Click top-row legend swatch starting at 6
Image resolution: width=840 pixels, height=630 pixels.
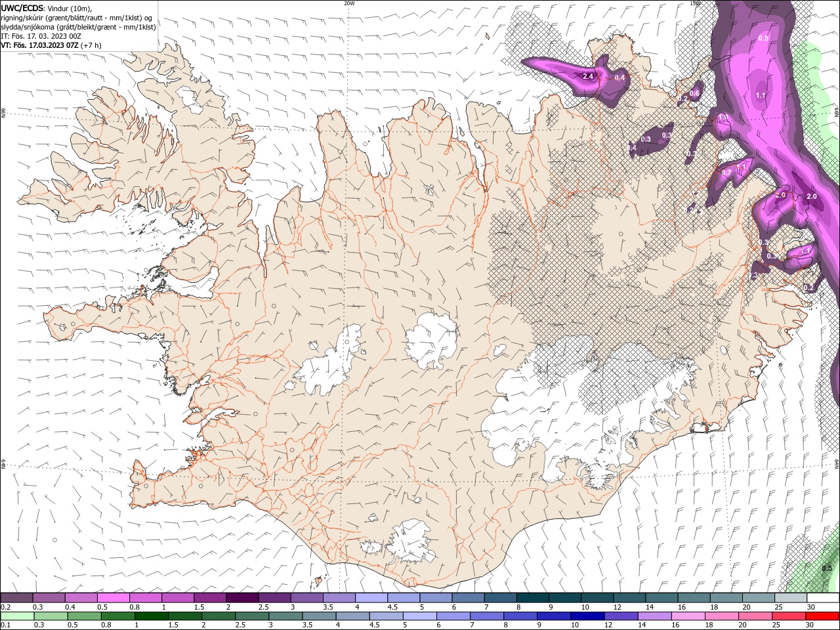[468, 598]
